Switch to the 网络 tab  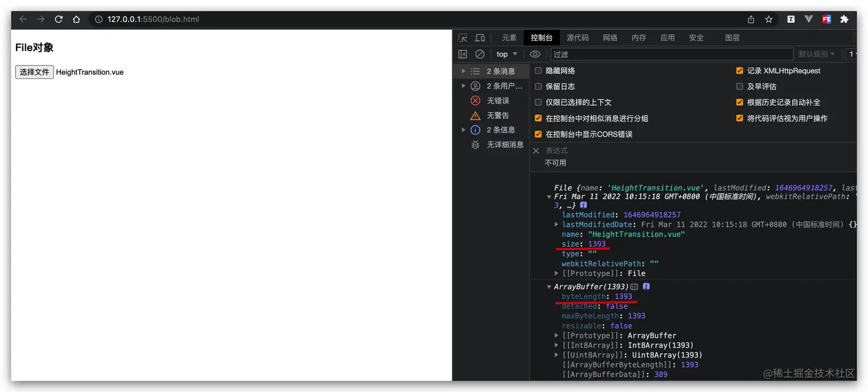(x=610, y=38)
